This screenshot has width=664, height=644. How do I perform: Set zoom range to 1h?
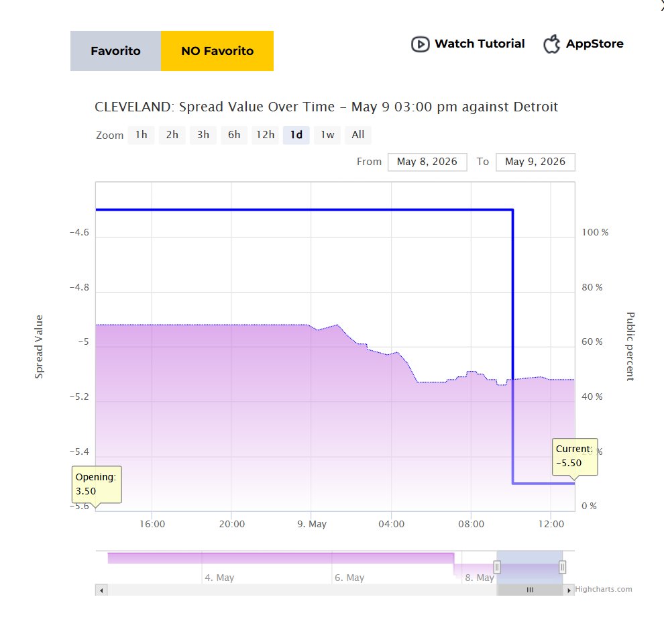(142, 135)
